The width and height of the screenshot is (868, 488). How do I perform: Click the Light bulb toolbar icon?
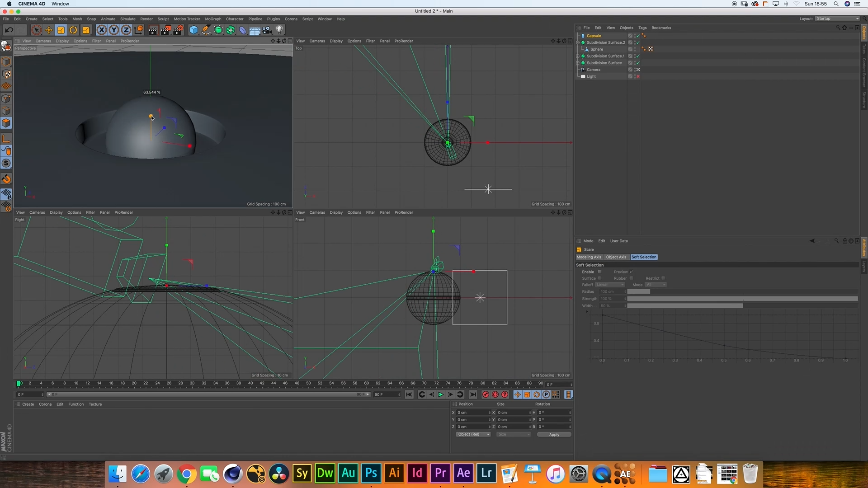click(x=279, y=30)
